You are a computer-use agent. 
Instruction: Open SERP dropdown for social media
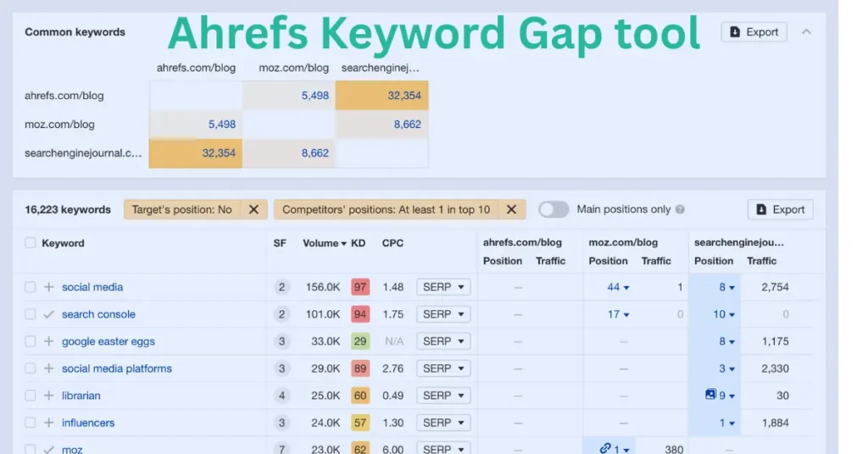pos(443,287)
